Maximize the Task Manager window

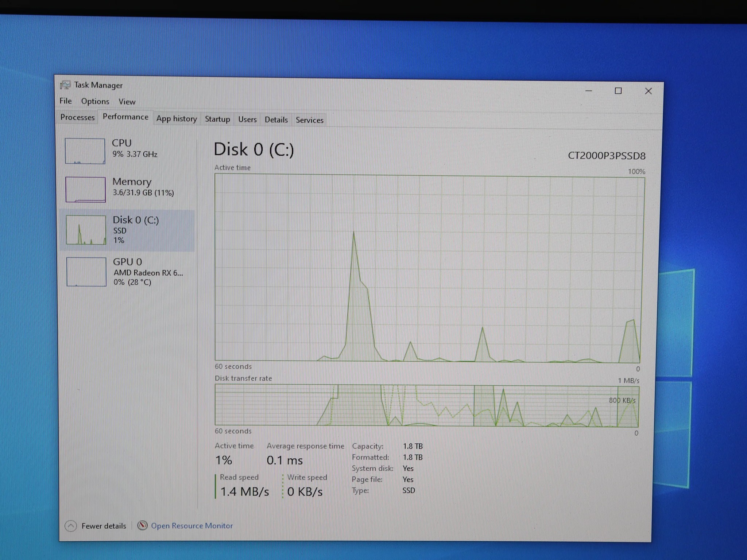pyautogui.click(x=618, y=91)
